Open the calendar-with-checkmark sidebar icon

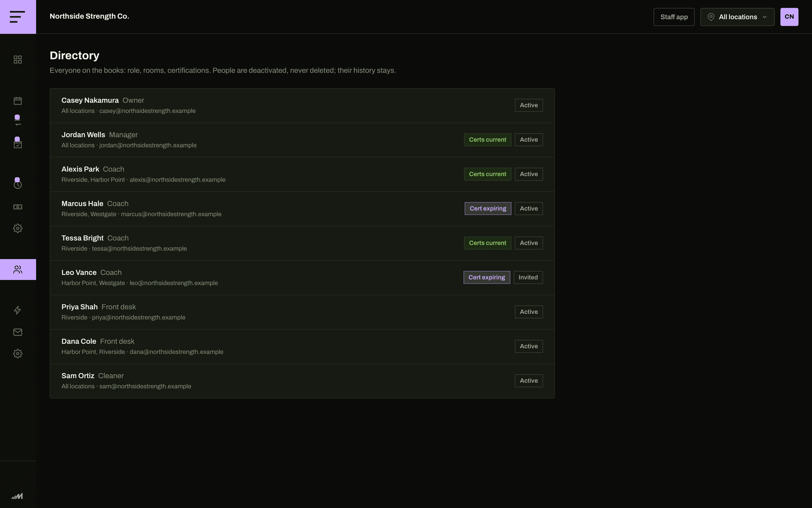[18, 144]
